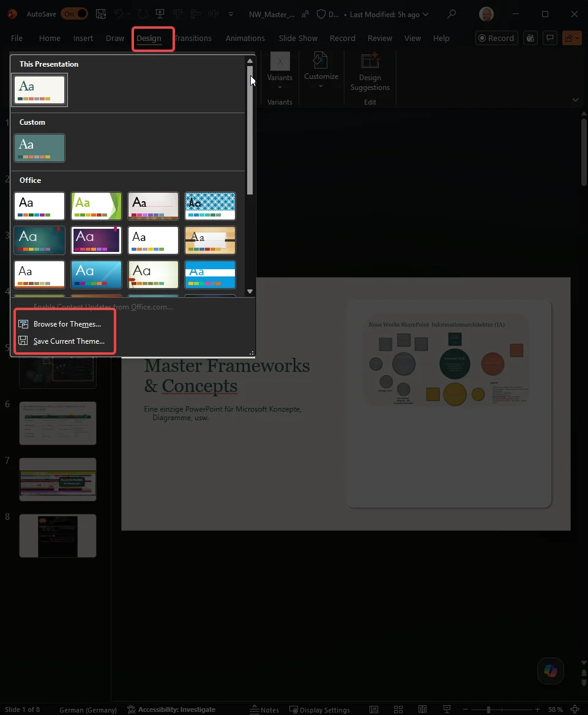Apply the blue gradient theme in third row
The height and width of the screenshot is (715, 588).
(x=96, y=275)
